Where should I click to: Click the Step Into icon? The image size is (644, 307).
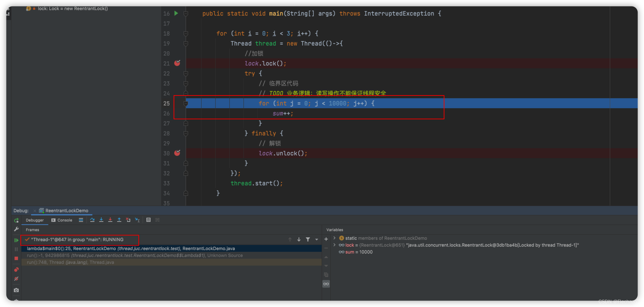pyautogui.click(x=101, y=220)
